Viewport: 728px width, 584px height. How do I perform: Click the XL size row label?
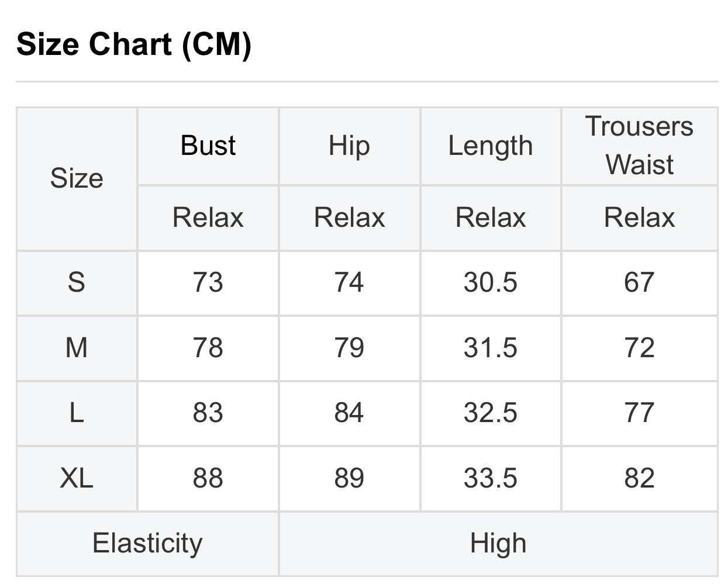[77, 479]
